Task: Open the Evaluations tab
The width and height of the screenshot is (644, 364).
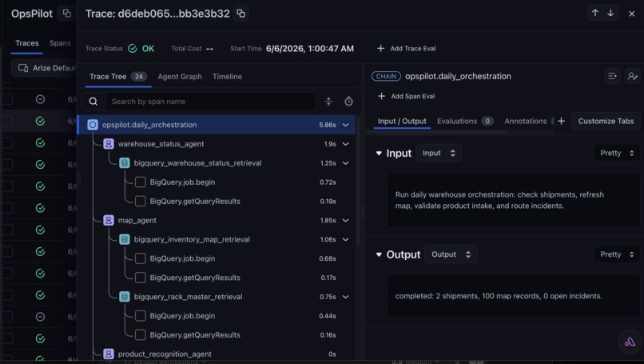Action: 465,121
